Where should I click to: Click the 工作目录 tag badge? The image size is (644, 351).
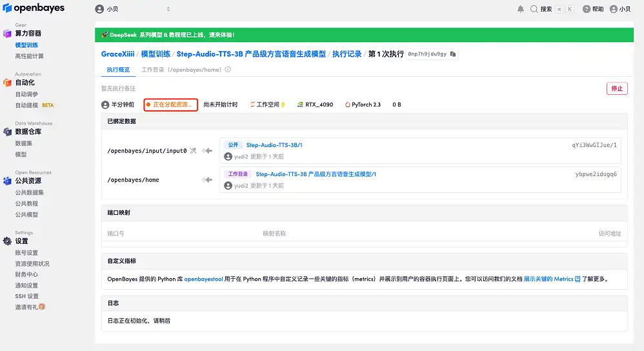[238, 174]
